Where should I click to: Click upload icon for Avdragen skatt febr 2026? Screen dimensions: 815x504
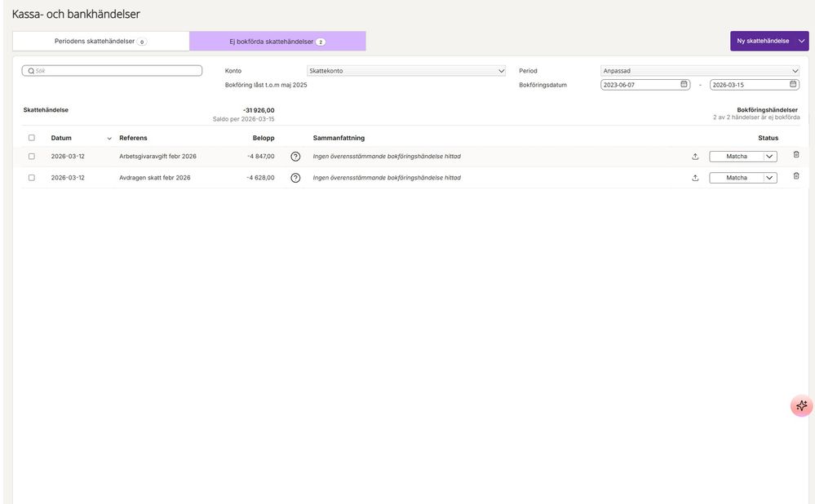pyautogui.click(x=695, y=178)
